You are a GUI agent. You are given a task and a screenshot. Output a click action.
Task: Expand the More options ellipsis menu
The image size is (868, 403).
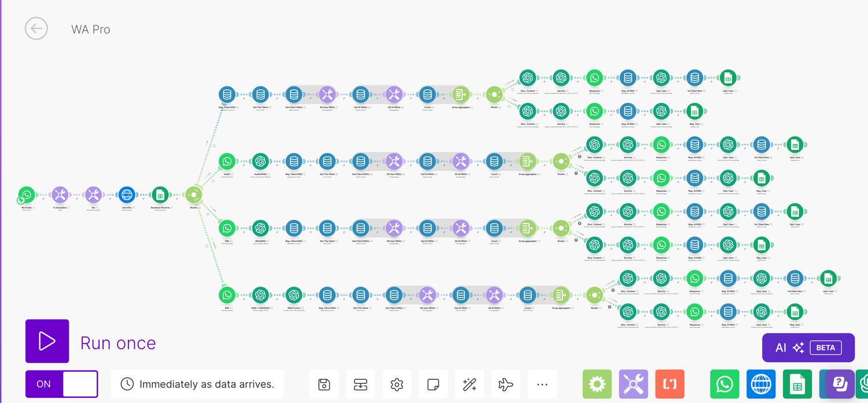point(542,384)
